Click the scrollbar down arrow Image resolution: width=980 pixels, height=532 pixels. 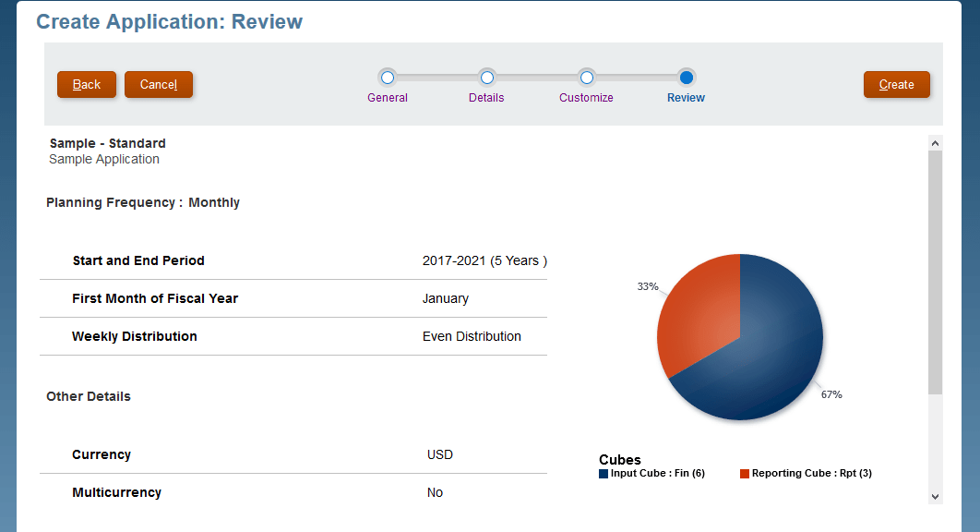[935, 498]
